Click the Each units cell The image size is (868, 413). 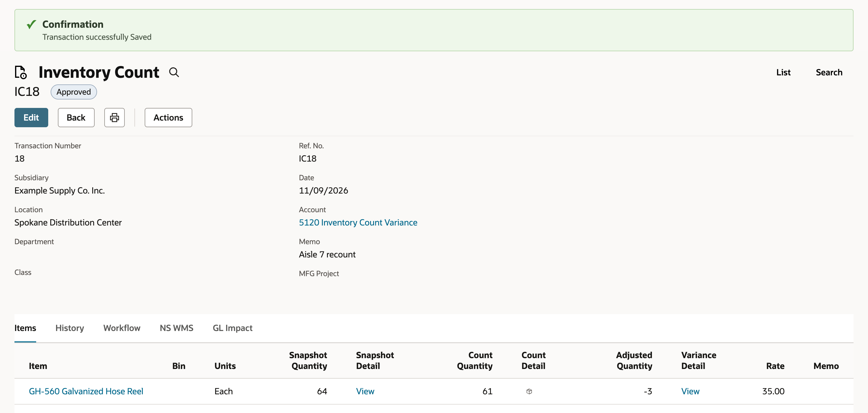pyautogui.click(x=224, y=391)
